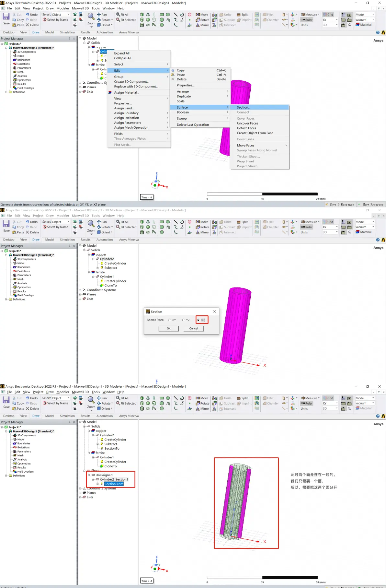
Task: Click Units button in the SectionFrom window
Action: pyautogui.click(x=304, y=409)
